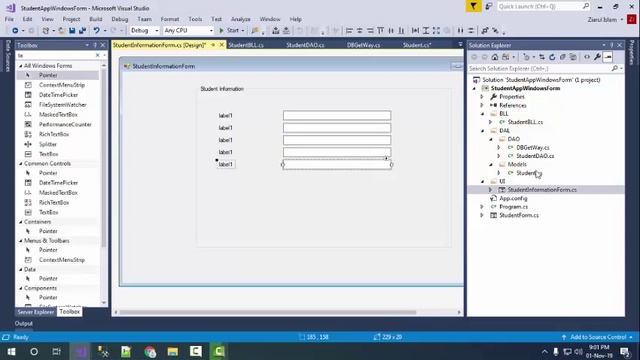Open the Build menu

pyautogui.click(x=96, y=19)
